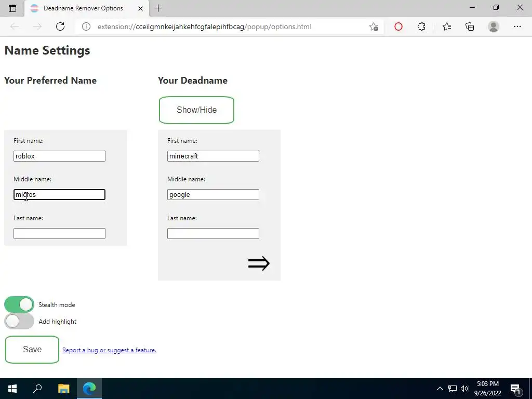Disable the Stealth mode toggle
Screen dimensions: 532x399
(19, 304)
